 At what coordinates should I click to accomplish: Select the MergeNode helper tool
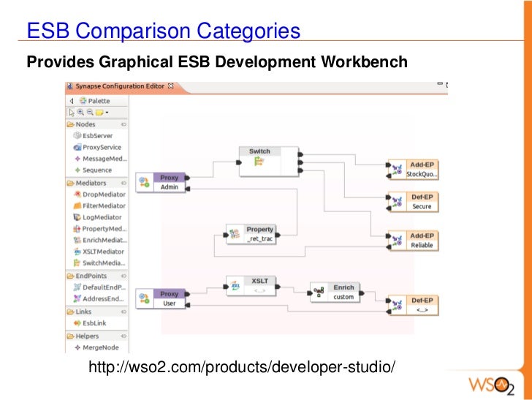click(x=96, y=347)
